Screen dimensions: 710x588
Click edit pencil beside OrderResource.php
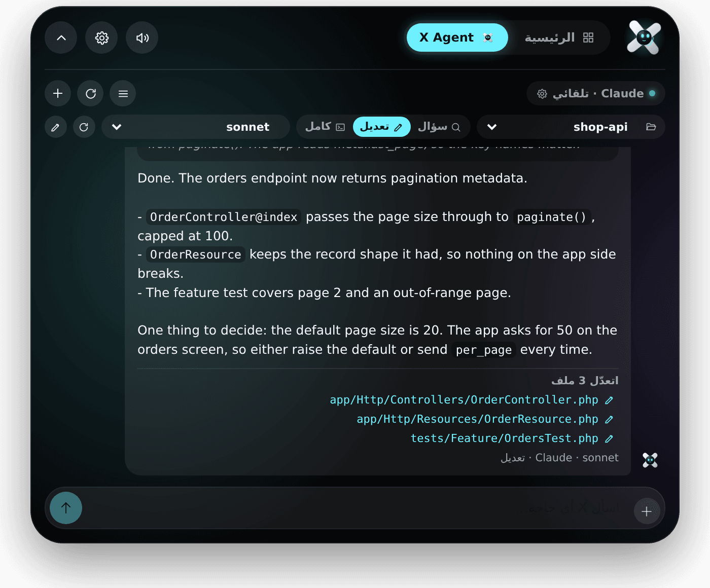pyautogui.click(x=609, y=420)
